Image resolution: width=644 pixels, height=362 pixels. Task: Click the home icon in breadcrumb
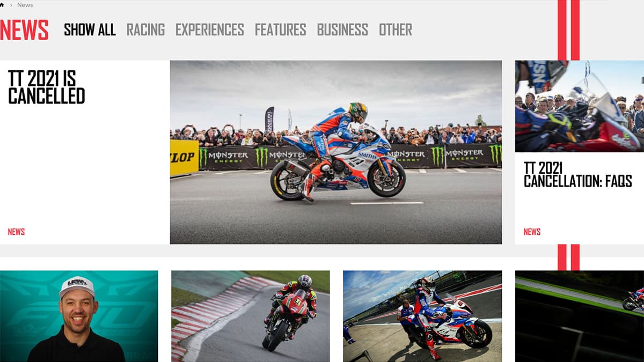[2, 5]
